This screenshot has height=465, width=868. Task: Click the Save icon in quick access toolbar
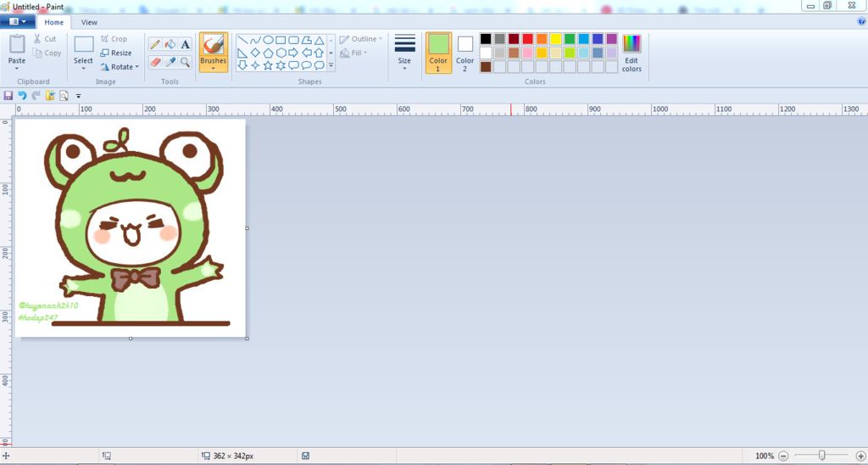pos(8,96)
